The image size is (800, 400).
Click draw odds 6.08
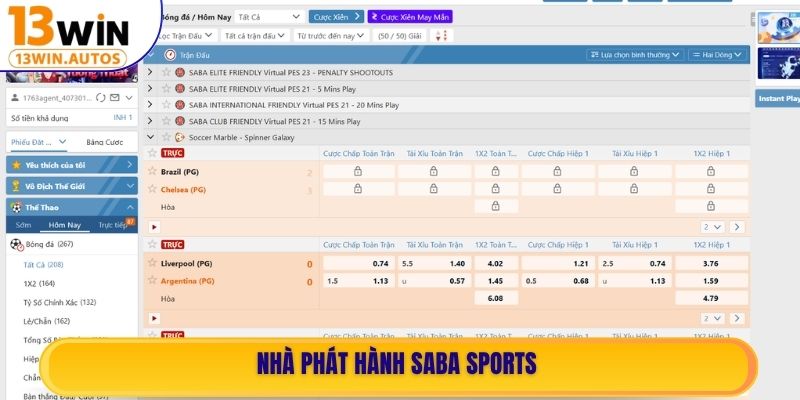point(496,298)
